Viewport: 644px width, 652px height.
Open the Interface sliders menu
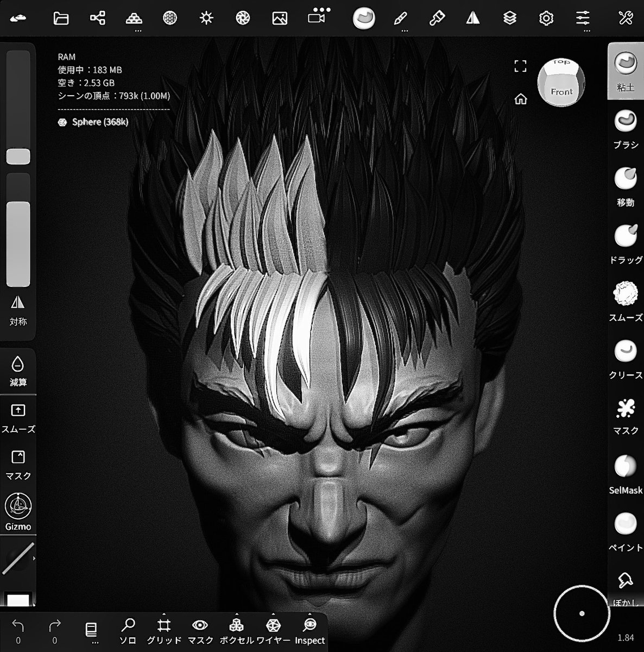pos(583,18)
